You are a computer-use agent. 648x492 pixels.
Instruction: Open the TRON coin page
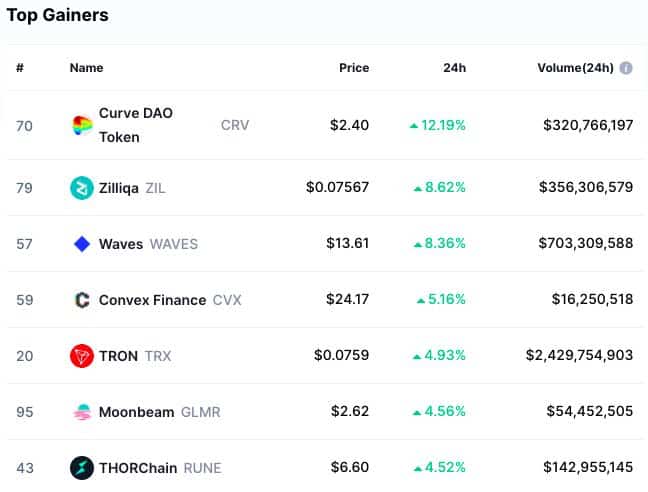tap(118, 356)
